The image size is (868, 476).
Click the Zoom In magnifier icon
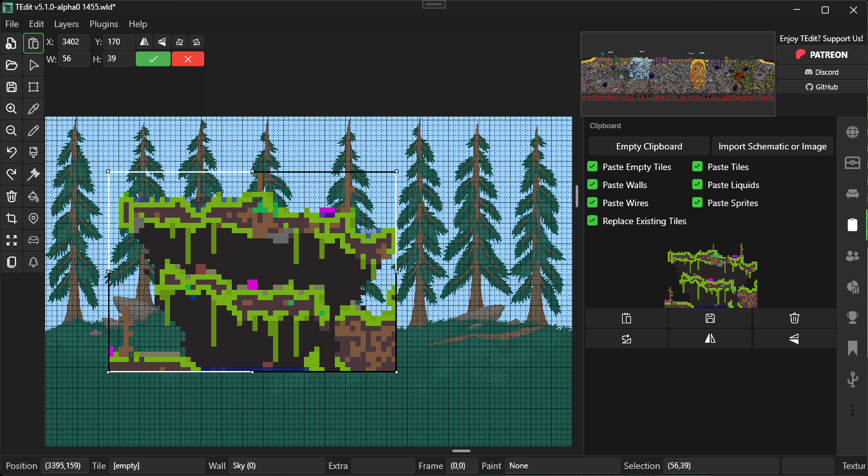pyautogui.click(x=11, y=109)
